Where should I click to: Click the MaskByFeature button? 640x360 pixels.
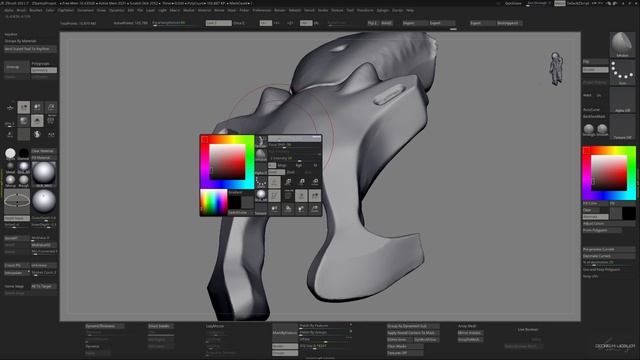(285, 333)
